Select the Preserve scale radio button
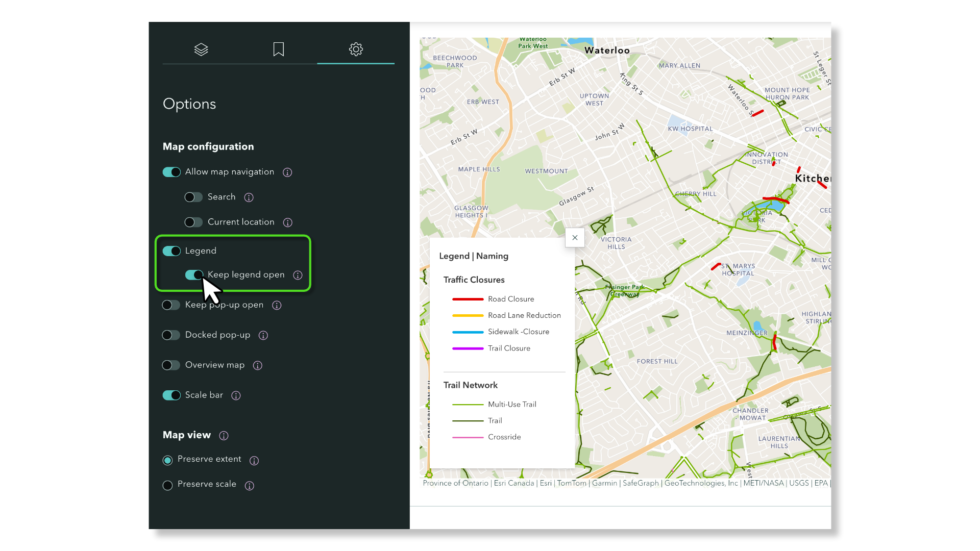980x551 pixels. (x=167, y=485)
